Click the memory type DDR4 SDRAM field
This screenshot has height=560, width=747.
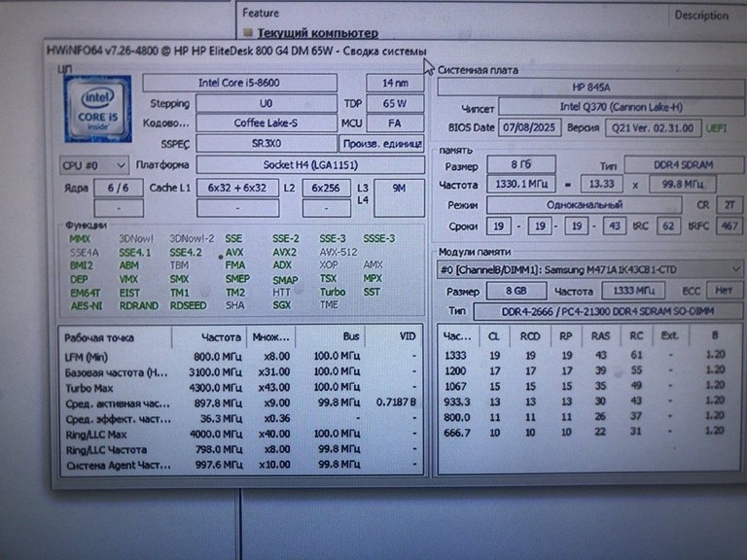pyautogui.click(x=684, y=164)
